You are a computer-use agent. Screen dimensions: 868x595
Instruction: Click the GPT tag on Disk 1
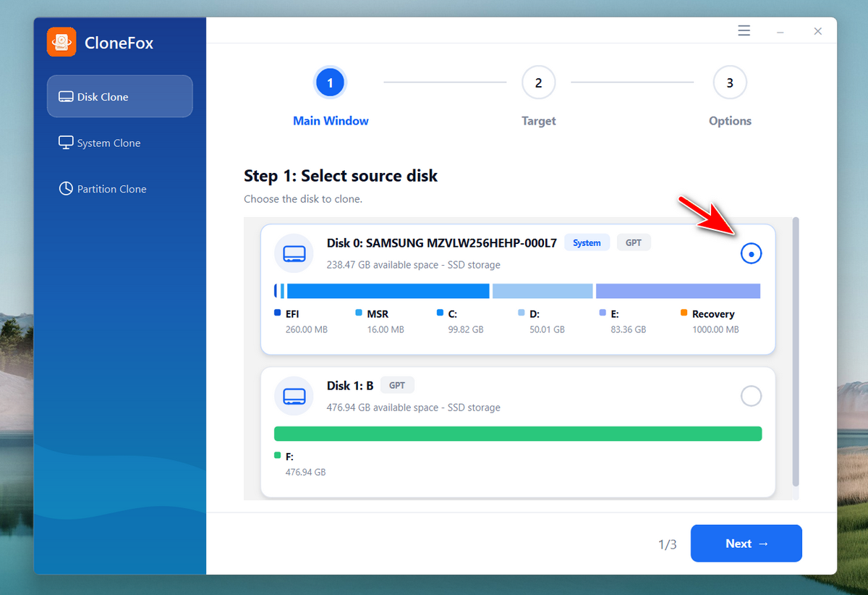click(x=397, y=385)
